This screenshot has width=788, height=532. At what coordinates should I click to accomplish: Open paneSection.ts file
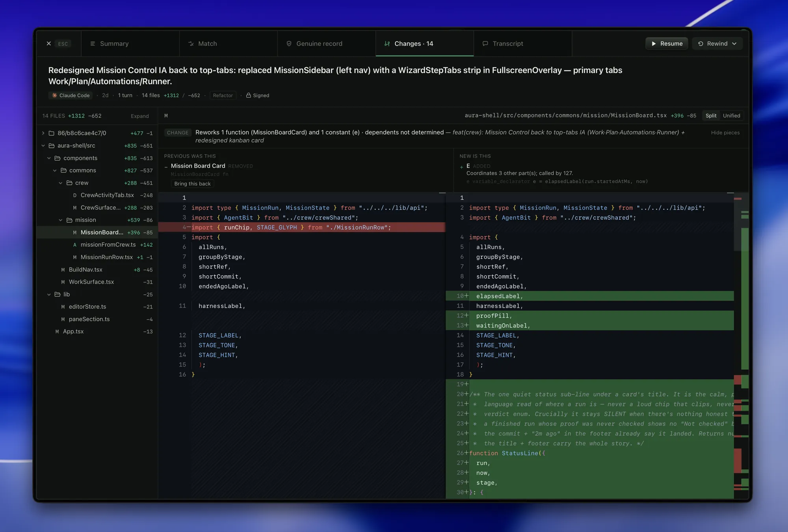click(97, 319)
